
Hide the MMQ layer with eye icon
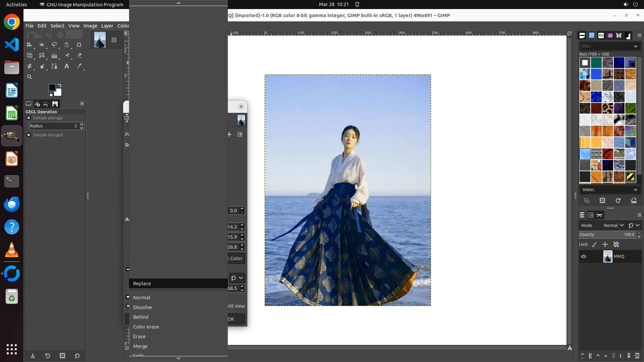point(584,256)
